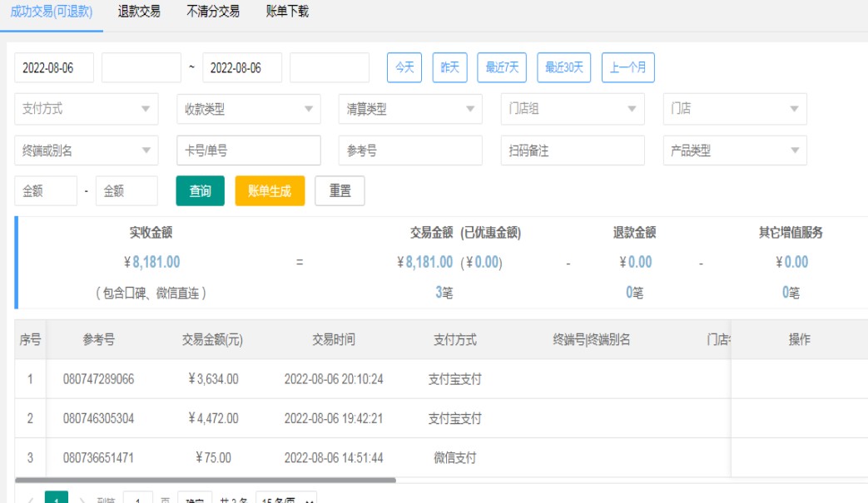Expand the 产品类型 dropdown
Image resolution: width=868 pixels, height=503 pixels.
(734, 151)
